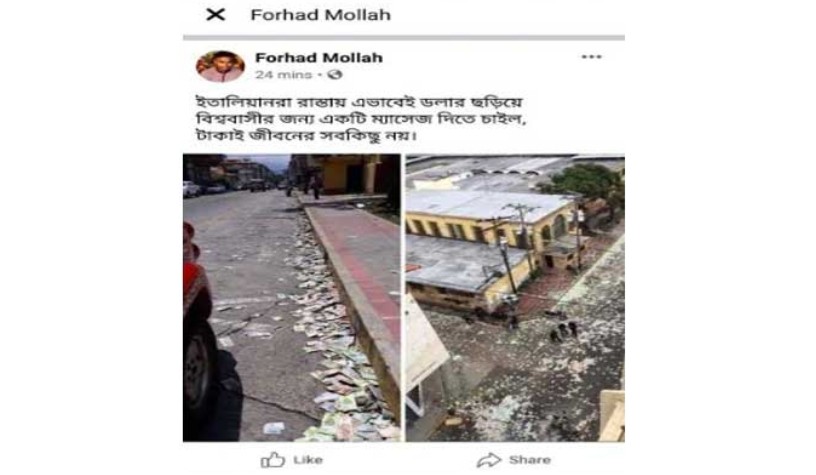
Task: Open the Forhad Mollah author name link
Action: [318, 58]
